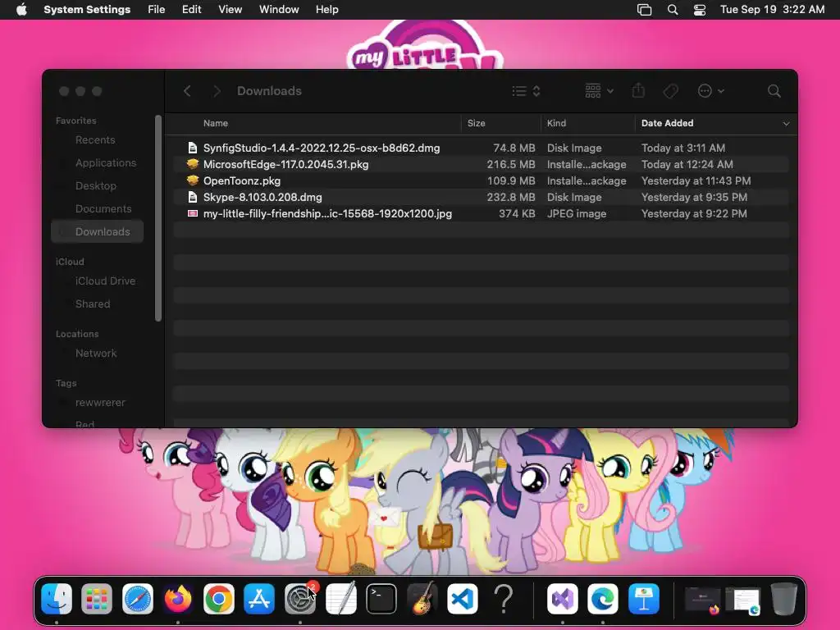840x630 pixels.
Task: Sort by Date Added column header
Action: (x=667, y=123)
